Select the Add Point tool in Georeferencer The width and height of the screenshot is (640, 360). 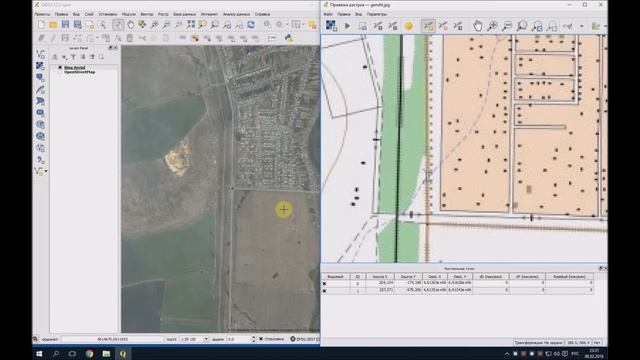pyautogui.click(x=428, y=26)
